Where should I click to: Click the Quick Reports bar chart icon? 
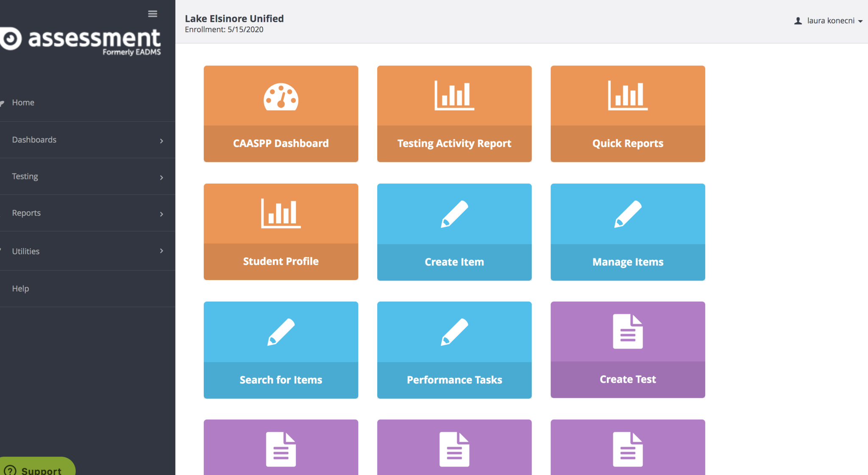(x=627, y=96)
